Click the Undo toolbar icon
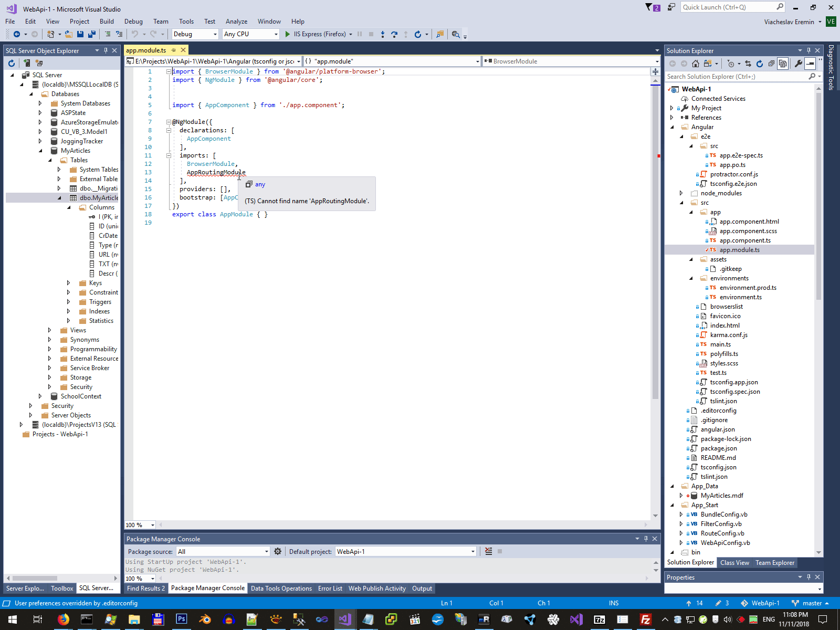The width and height of the screenshot is (840, 630). (x=135, y=34)
